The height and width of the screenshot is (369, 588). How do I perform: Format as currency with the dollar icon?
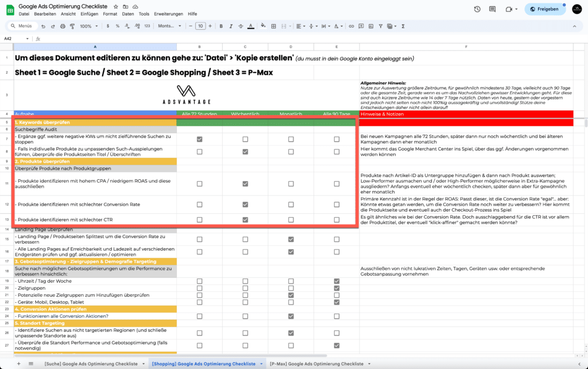[108, 26]
